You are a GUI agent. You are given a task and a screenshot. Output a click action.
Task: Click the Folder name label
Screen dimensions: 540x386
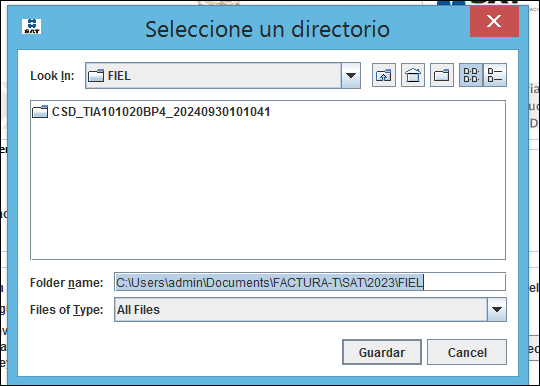click(x=66, y=283)
